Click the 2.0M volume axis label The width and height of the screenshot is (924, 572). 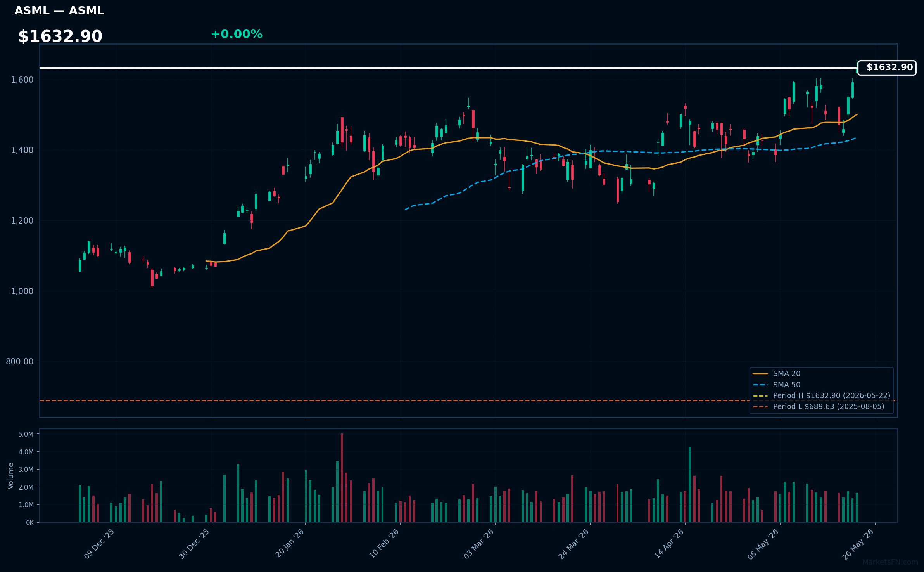point(26,487)
